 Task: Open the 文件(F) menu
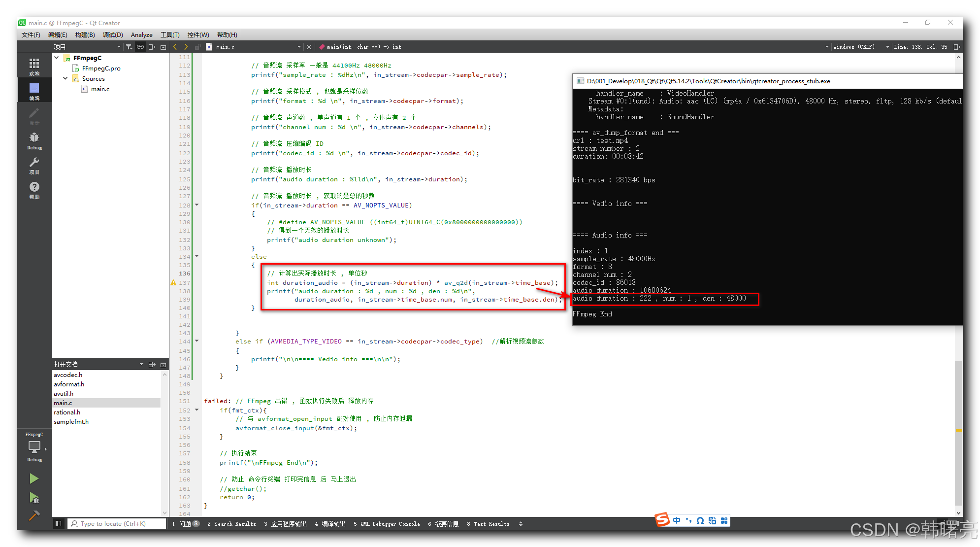31,35
